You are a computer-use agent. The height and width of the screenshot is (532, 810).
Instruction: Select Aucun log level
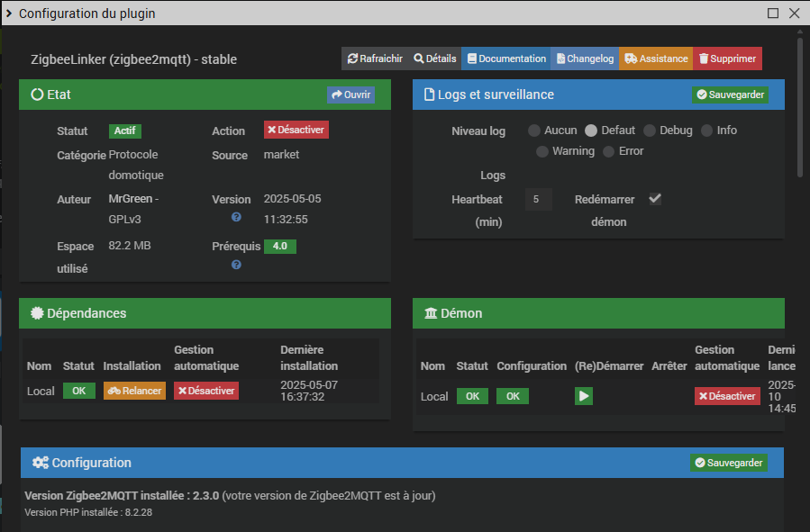pos(534,131)
